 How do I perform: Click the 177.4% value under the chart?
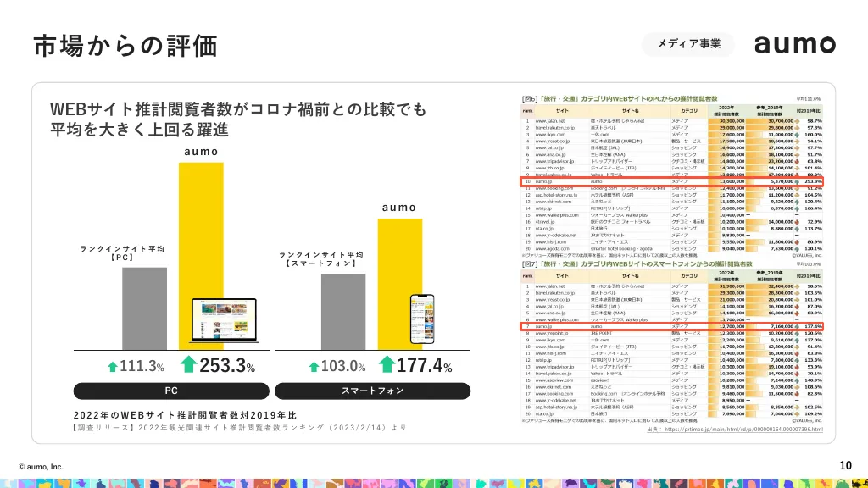(x=425, y=365)
